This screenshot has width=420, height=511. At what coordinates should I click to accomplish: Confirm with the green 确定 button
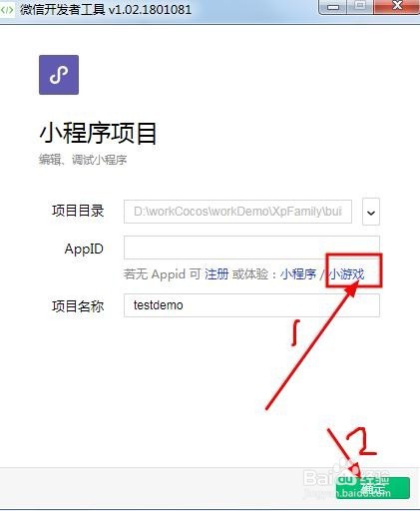(373, 488)
